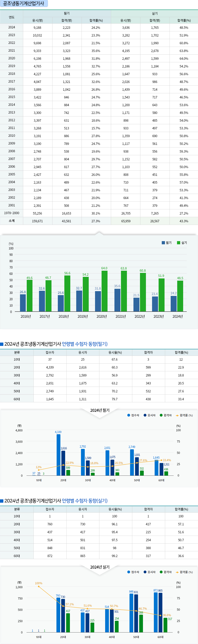This screenshot has width=198, height=644.
Task: Select the subtotal pass rate 43.3%
Action: pos(184,221)
